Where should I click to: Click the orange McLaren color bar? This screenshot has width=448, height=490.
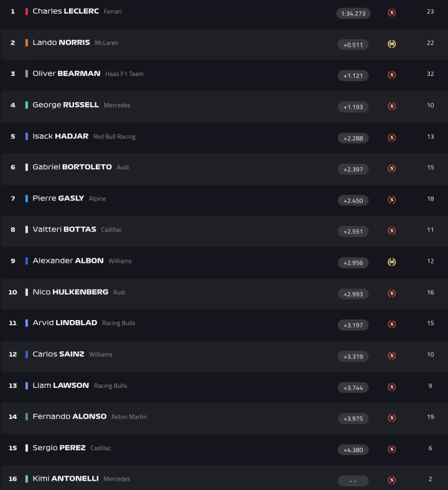click(x=27, y=43)
